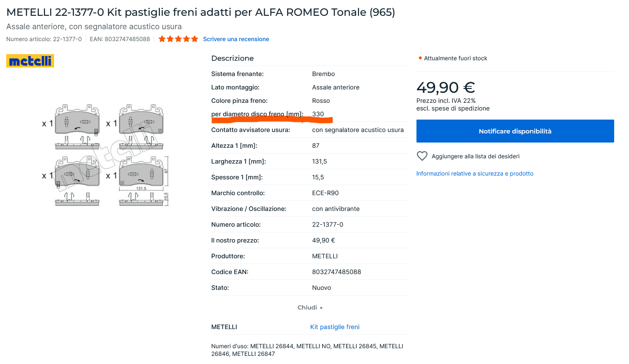Open Informazioni relative a sicurezza e prodotto
This screenshot has width=629, height=364.
point(474,174)
